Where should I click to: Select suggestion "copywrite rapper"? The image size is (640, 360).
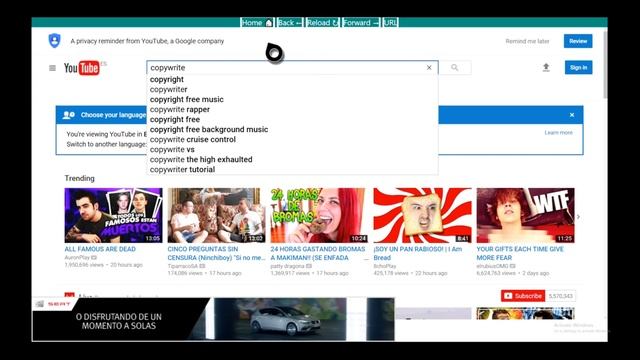[x=292, y=109]
